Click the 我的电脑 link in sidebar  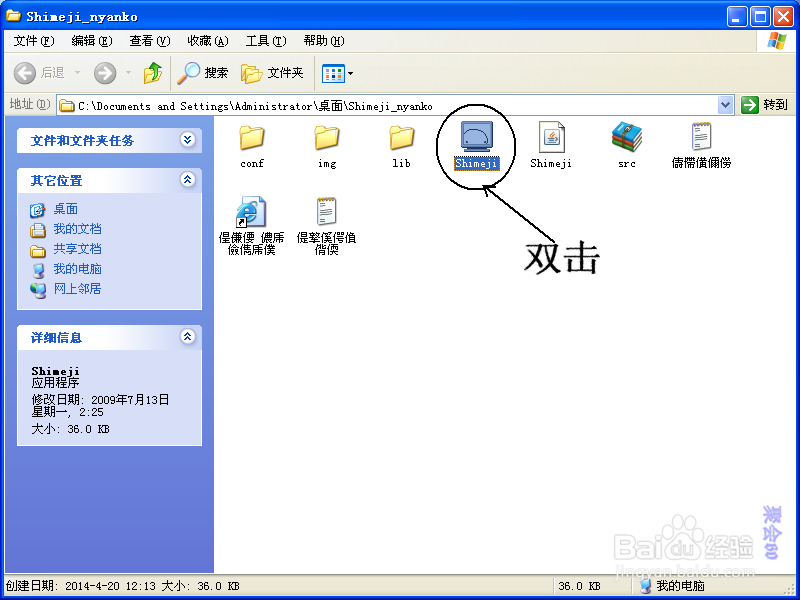coord(78,269)
